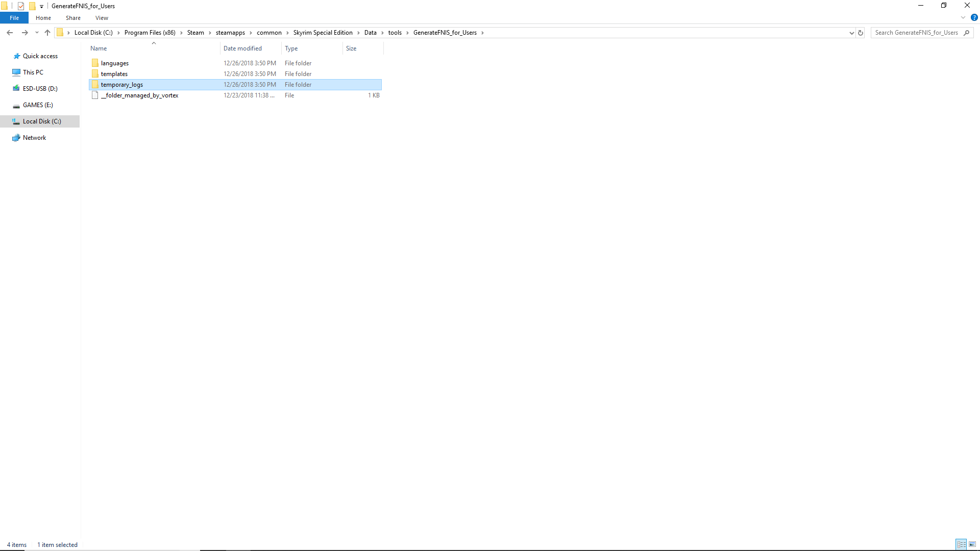The width and height of the screenshot is (980, 551).
Task: Open recent locations dropdown arrow
Action: (x=37, y=33)
